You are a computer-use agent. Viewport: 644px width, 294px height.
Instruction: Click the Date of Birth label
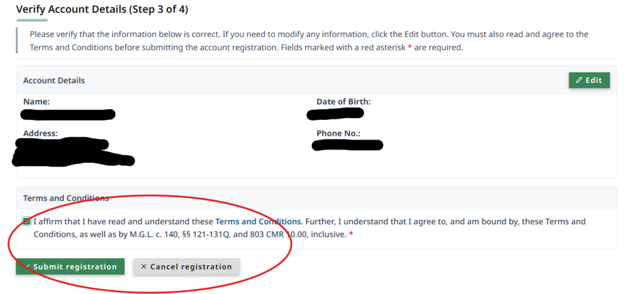point(343,101)
